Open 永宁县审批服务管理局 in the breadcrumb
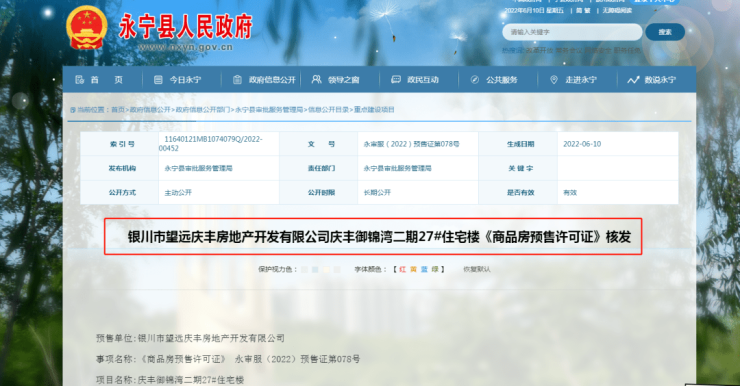The width and height of the screenshot is (740, 386). coord(269,109)
